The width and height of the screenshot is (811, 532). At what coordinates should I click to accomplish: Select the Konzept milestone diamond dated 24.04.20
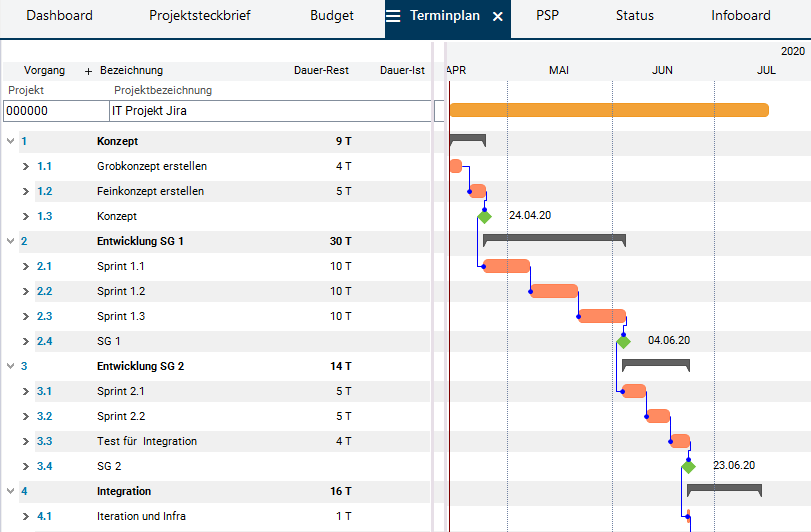(x=485, y=216)
